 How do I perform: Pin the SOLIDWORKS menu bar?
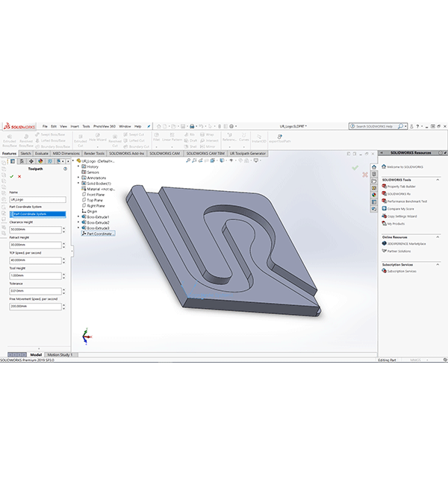(x=149, y=126)
